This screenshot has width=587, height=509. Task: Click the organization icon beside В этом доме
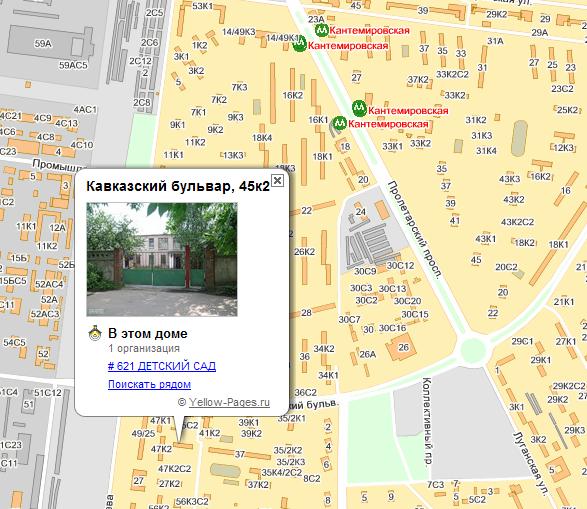coord(95,333)
